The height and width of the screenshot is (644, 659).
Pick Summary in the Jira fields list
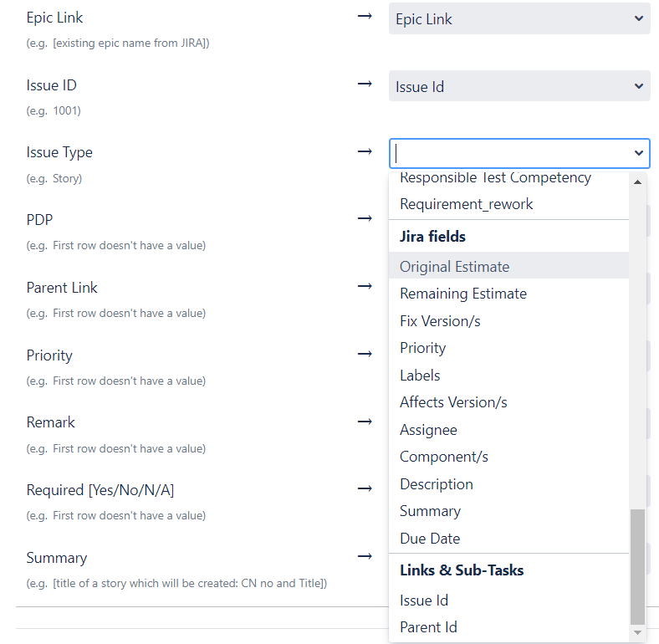[x=508, y=511]
